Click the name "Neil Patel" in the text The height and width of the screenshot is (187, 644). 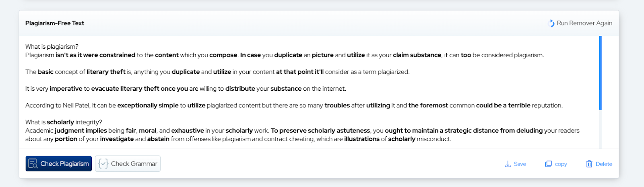tap(76, 106)
